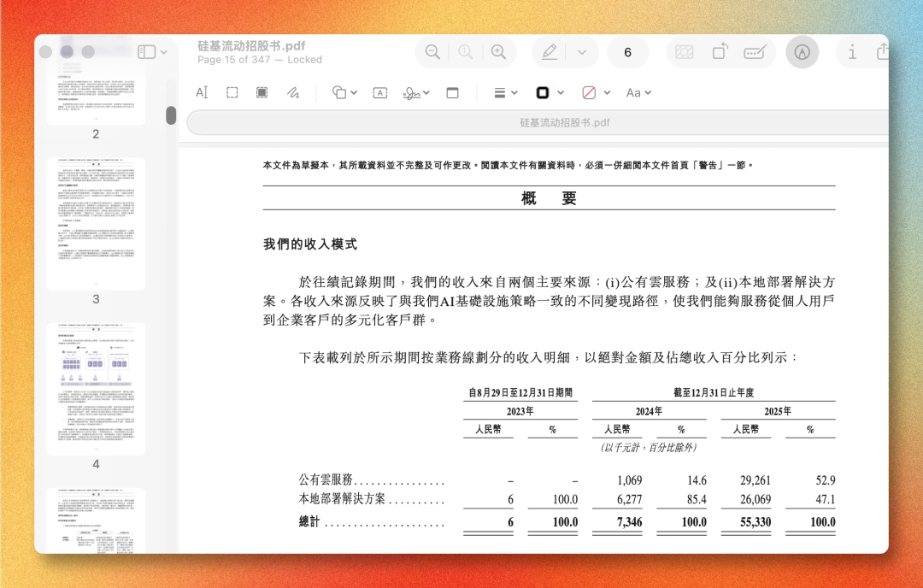Click the value 29,261 in the table
Viewport: 923px width, 588px height.
coord(755,480)
